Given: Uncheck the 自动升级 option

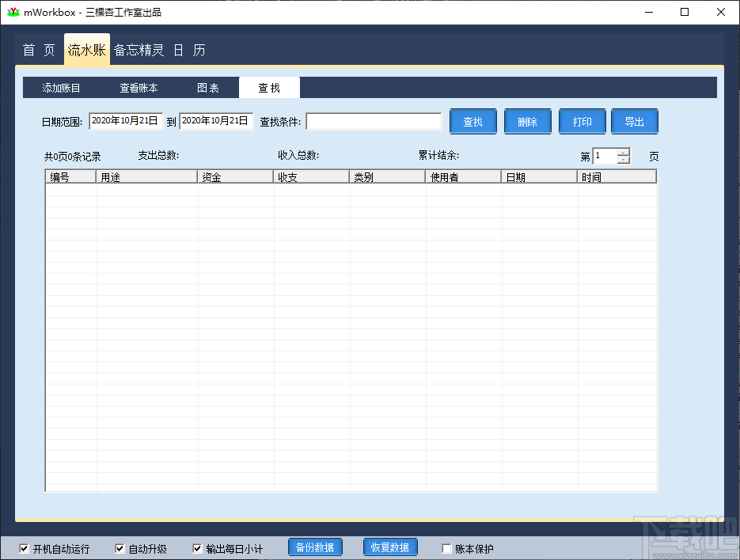Looking at the screenshot, I should (120, 547).
